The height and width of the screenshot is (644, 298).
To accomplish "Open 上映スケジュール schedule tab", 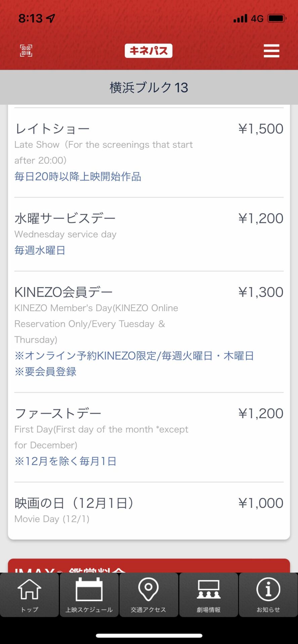I will 89,595.
